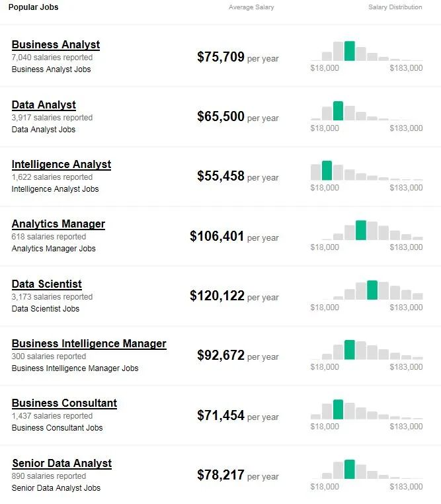Image resolution: width=441 pixels, height=504 pixels.
Task: Open the Data Analyst Jobs listing
Action: pyautogui.click(x=44, y=130)
